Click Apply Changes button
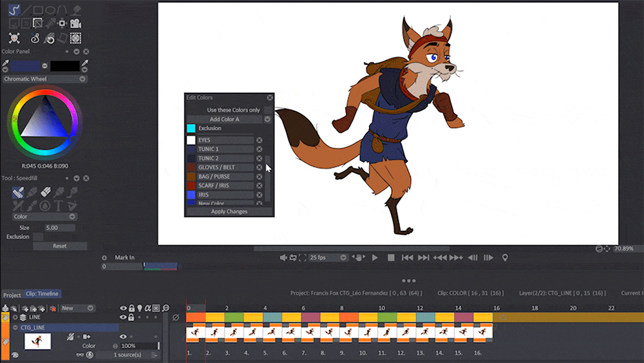This screenshot has height=363, width=644. [229, 211]
